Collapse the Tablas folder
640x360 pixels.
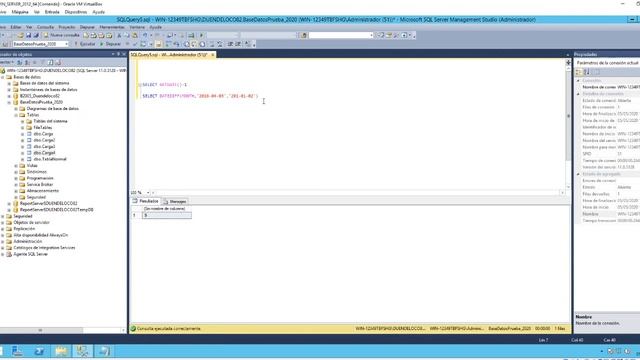pyautogui.click(x=16, y=115)
